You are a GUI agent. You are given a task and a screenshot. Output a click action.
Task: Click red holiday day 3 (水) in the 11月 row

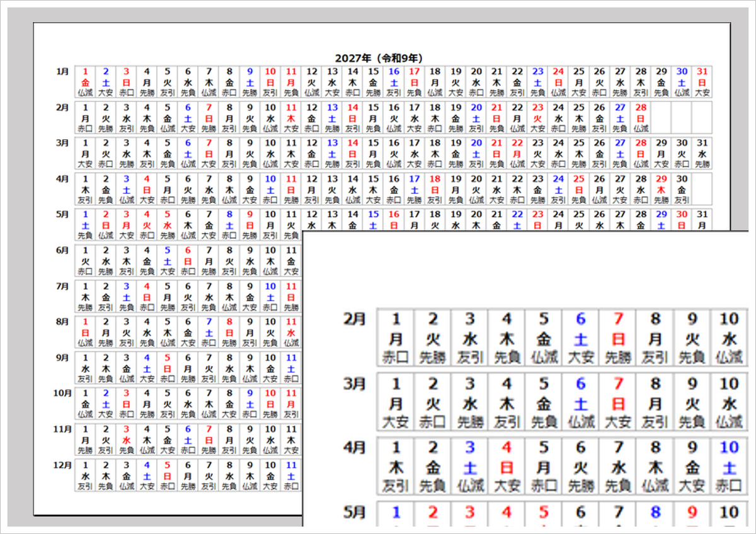click(127, 438)
